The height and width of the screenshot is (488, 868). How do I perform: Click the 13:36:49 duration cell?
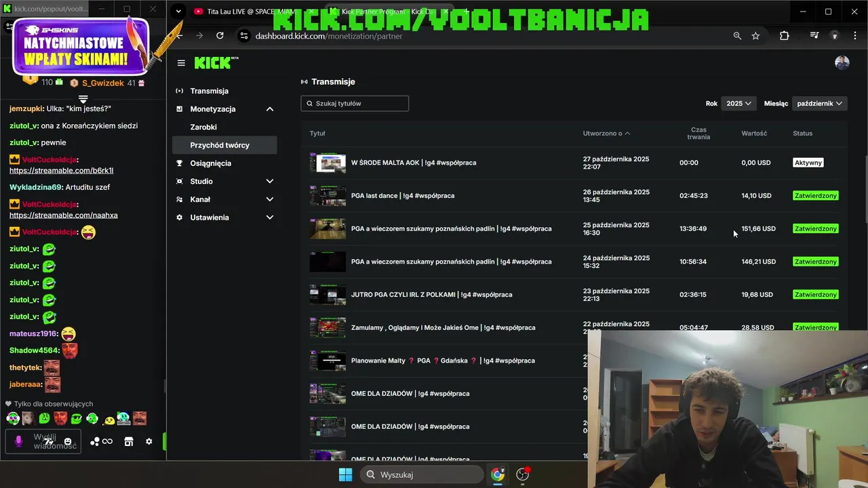[x=693, y=229]
